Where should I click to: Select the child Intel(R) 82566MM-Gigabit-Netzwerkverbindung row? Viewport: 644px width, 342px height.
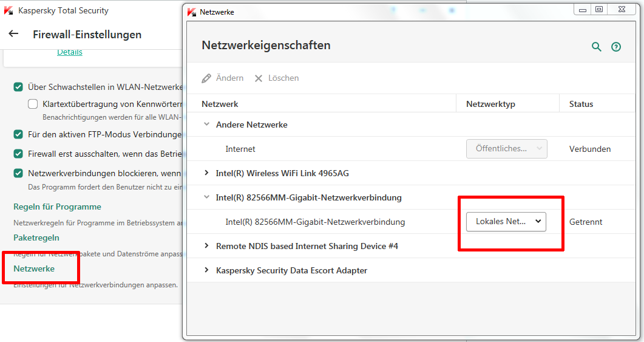411,222
